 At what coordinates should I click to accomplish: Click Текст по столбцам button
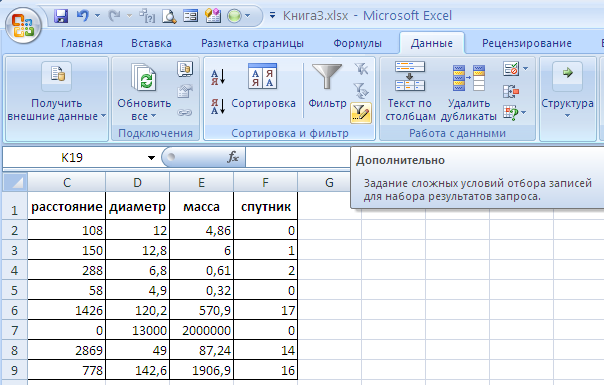pyautogui.click(x=410, y=91)
